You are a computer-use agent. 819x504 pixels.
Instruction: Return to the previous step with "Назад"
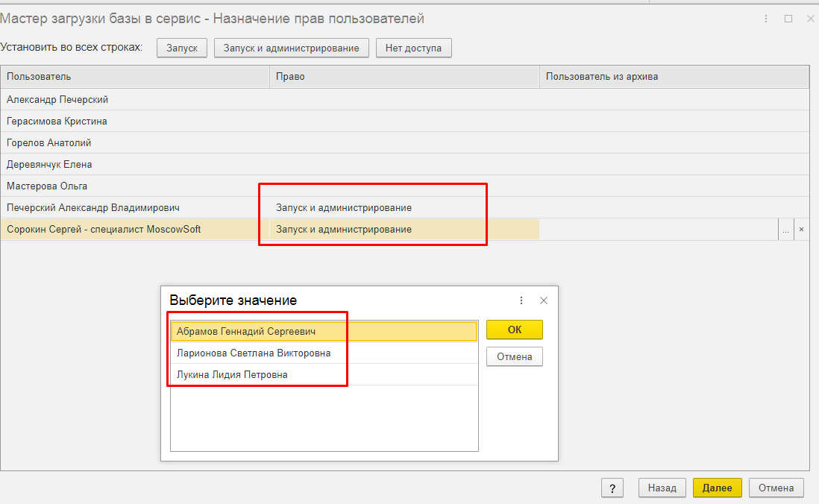click(x=662, y=488)
